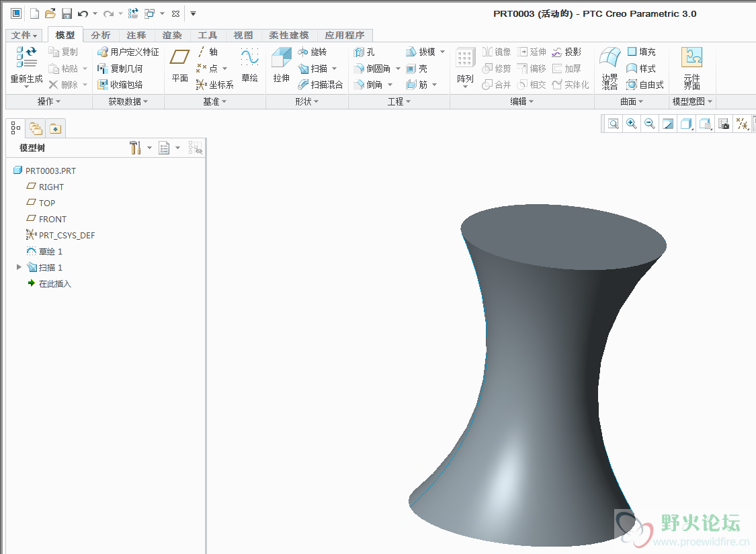Open the 元件界面 component interface
The image size is (756, 554).
[692, 68]
